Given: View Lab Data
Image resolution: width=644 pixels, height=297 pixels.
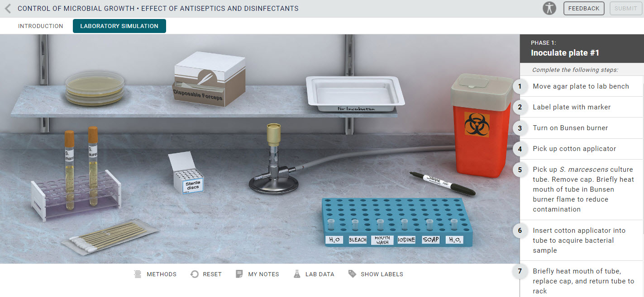Looking at the screenshot, I should [x=314, y=274].
